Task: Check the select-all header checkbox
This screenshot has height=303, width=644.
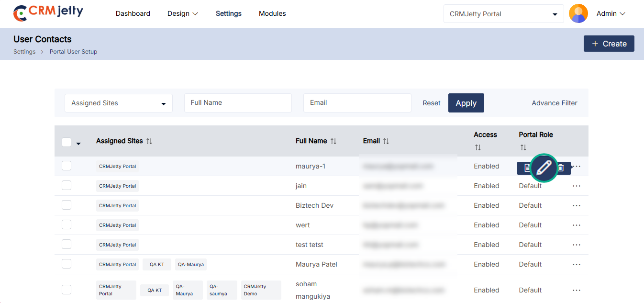Action: pos(67,142)
